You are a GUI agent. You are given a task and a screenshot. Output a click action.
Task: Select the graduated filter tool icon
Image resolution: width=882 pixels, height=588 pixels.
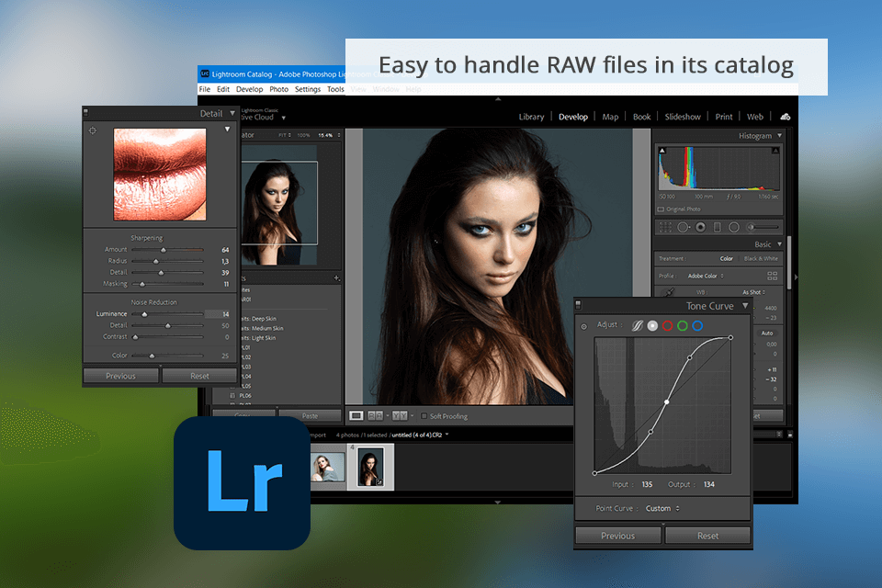pos(718,227)
